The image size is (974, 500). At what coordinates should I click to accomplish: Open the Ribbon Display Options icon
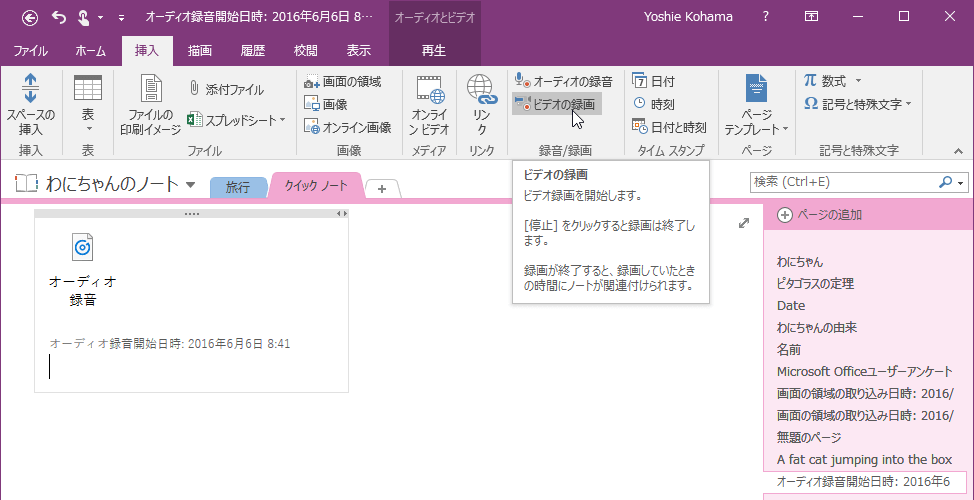(x=811, y=17)
